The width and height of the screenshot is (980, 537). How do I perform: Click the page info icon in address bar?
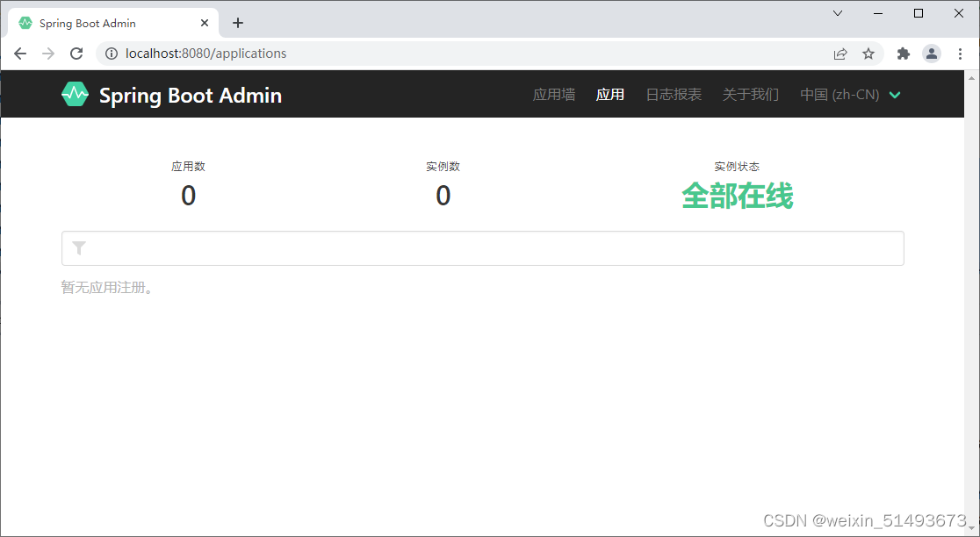[111, 54]
